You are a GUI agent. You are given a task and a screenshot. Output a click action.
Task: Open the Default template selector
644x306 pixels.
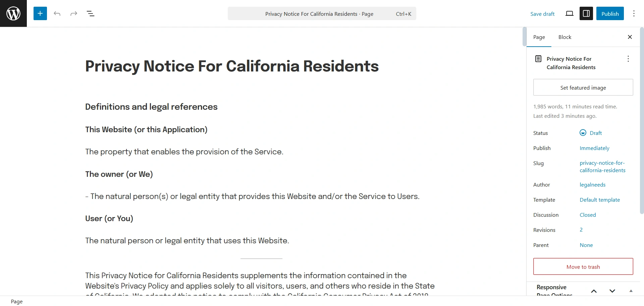[x=600, y=200]
